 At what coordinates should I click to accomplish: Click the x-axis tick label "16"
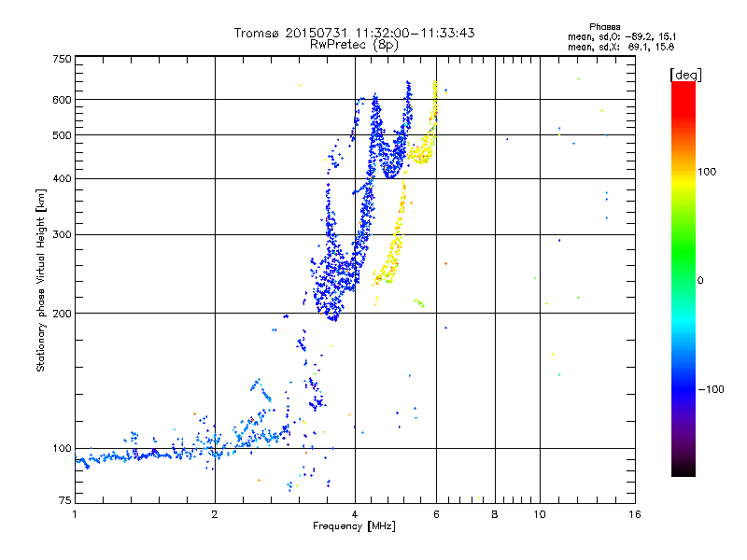tap(635, 514)
